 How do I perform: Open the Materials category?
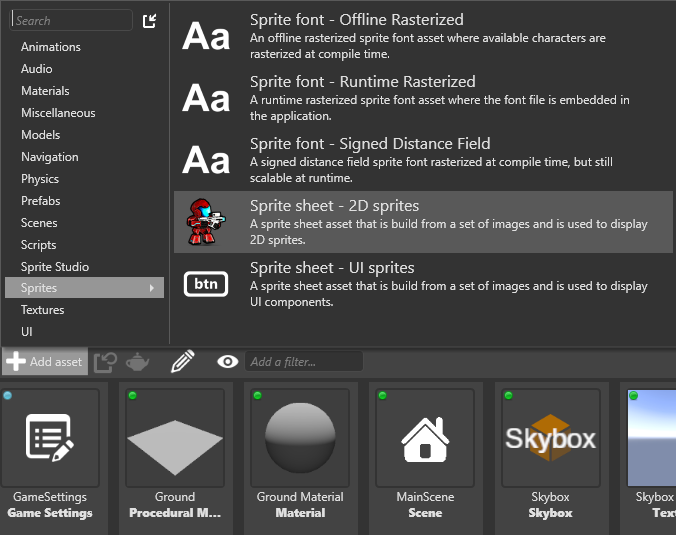click(x=45, y=91)
